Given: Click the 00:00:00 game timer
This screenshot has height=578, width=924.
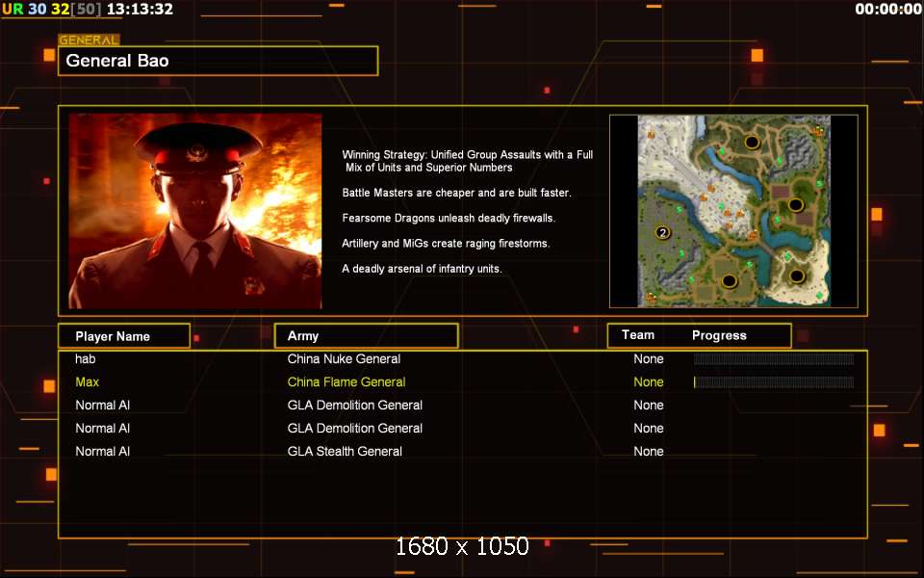Looking at the screenshot, I should [x=888, y=9].
